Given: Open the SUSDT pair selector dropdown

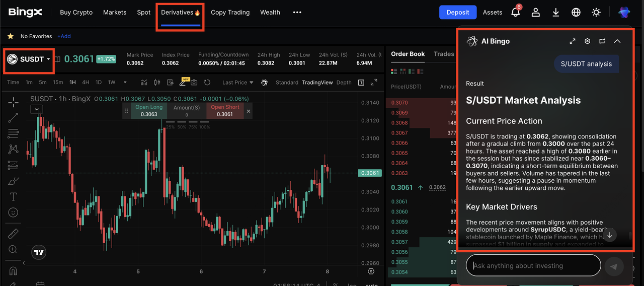Looking at the screenshot, I should pyautogui.click(x=29, y=59).
